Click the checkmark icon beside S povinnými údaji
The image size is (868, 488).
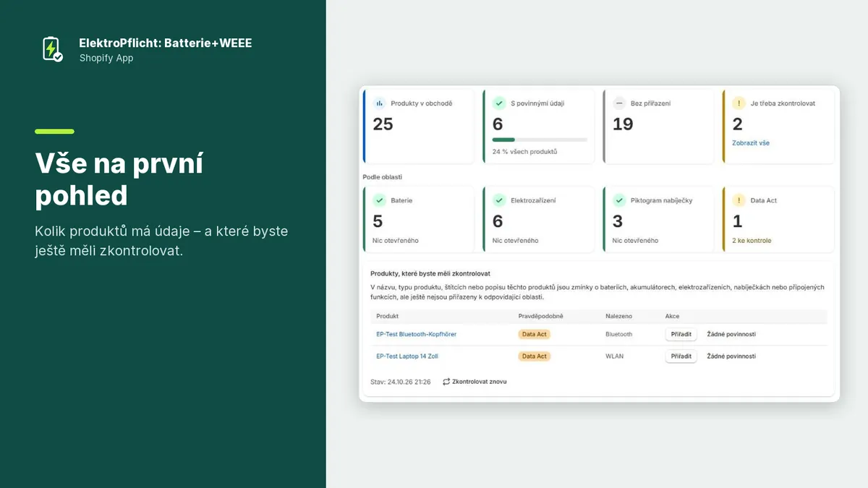coord(499,103)
